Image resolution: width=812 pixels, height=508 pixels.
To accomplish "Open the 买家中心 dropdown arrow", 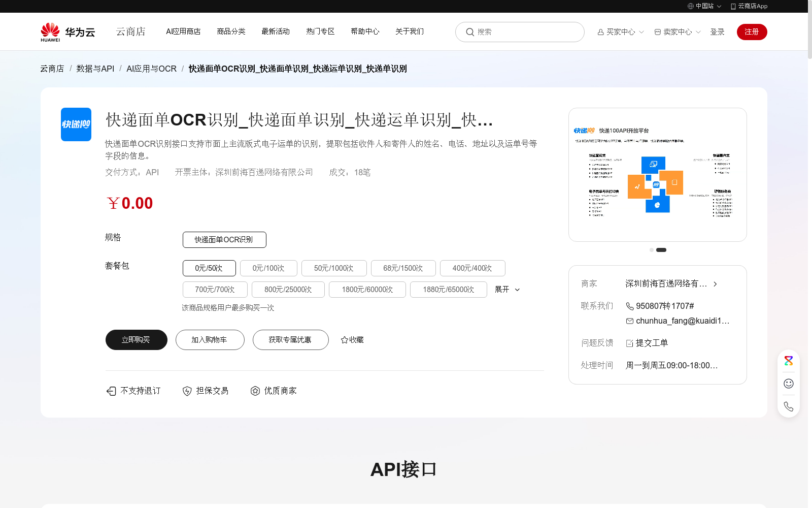I will coord(641,32).
